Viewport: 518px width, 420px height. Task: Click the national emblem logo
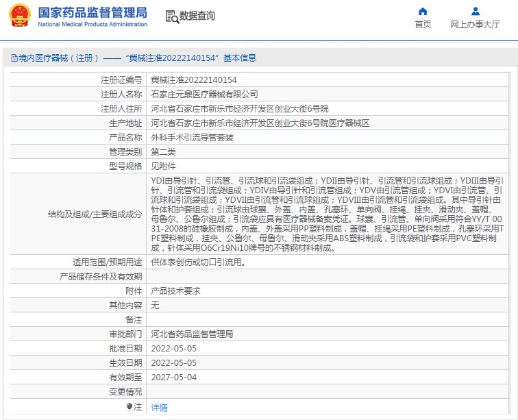19,16
